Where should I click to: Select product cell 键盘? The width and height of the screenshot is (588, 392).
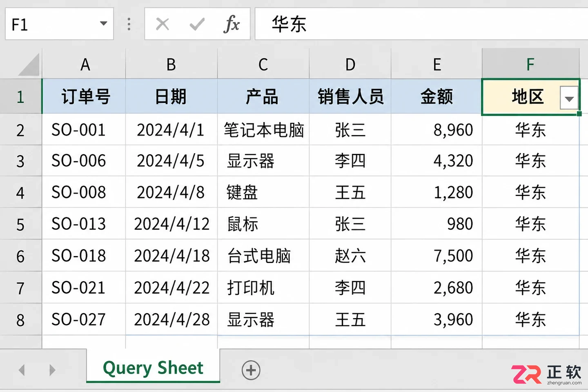[x=263, y=192]
